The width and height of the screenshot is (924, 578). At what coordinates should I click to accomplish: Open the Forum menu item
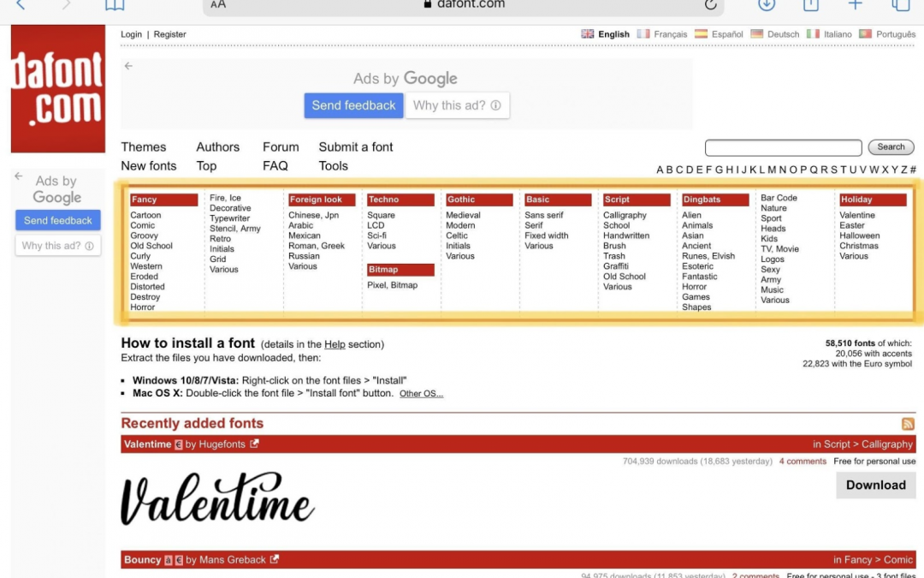coord(281,147)
